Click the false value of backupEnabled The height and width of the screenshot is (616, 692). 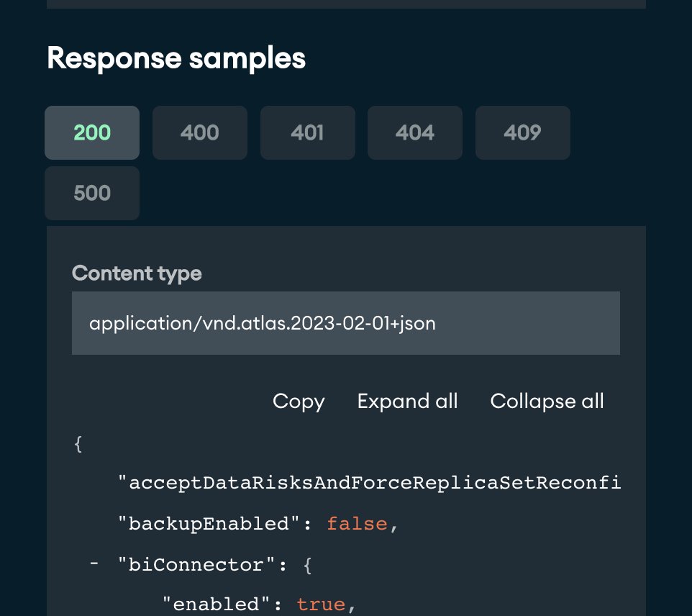[358, 524]
